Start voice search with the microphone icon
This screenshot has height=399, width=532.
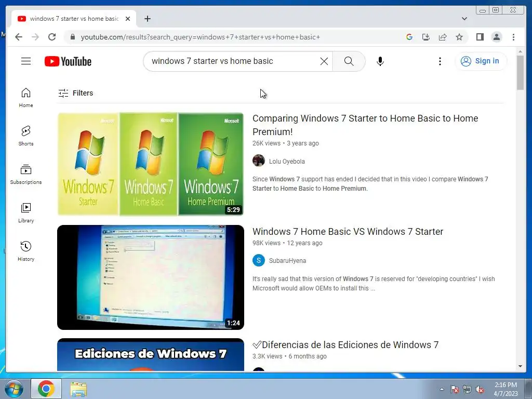tap(380, 61)
